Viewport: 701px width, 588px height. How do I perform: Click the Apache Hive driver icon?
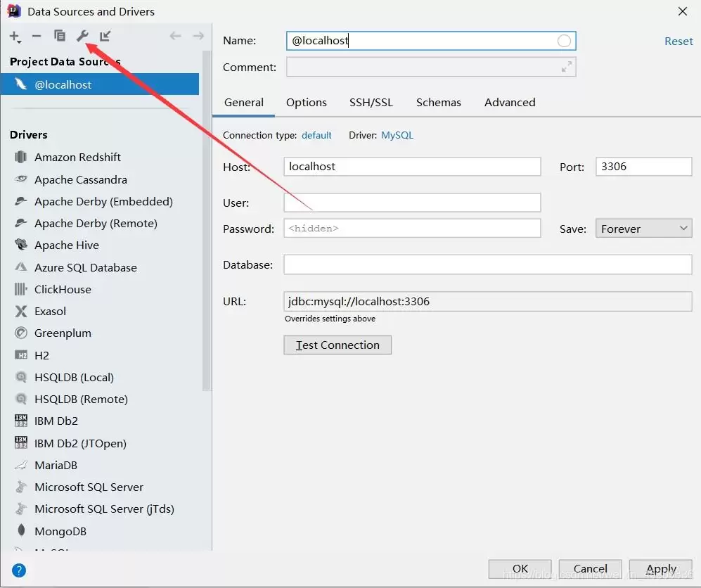click(20, 245)
